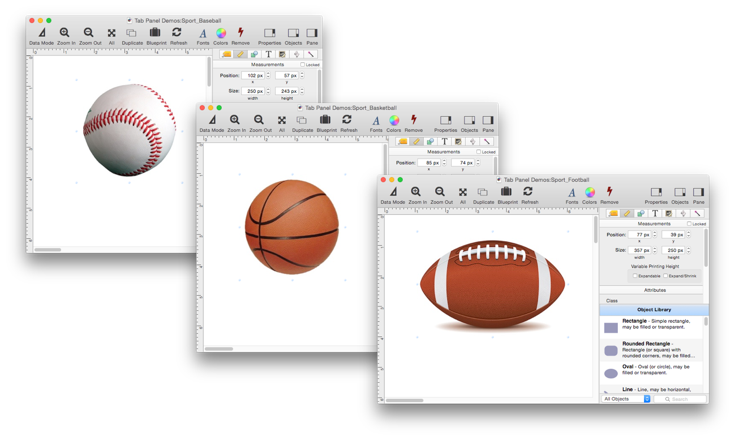Screen dimensions: 735x440
Task: Select the Text inspector tab in Sport_Football
Action: point(655,214)
